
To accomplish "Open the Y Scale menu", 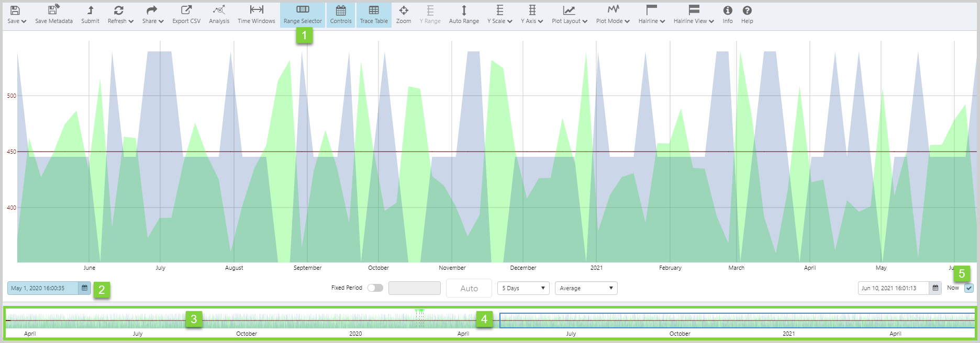I will (499, 15).
